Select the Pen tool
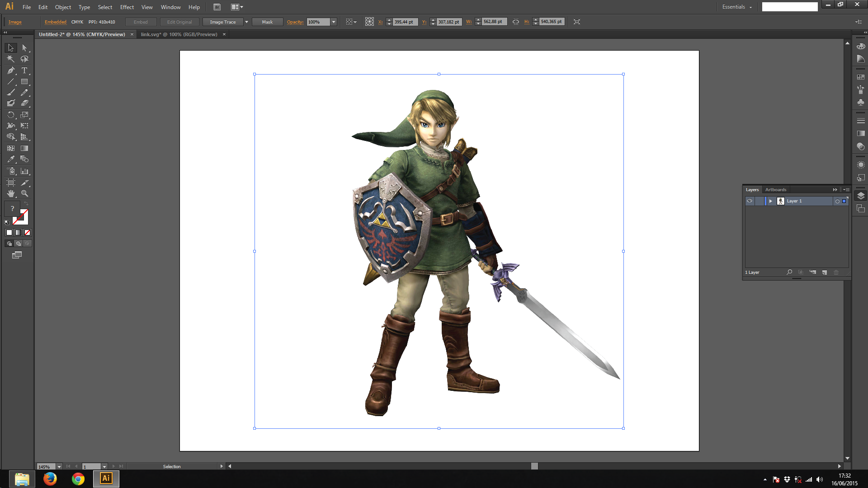 [11, 70]
